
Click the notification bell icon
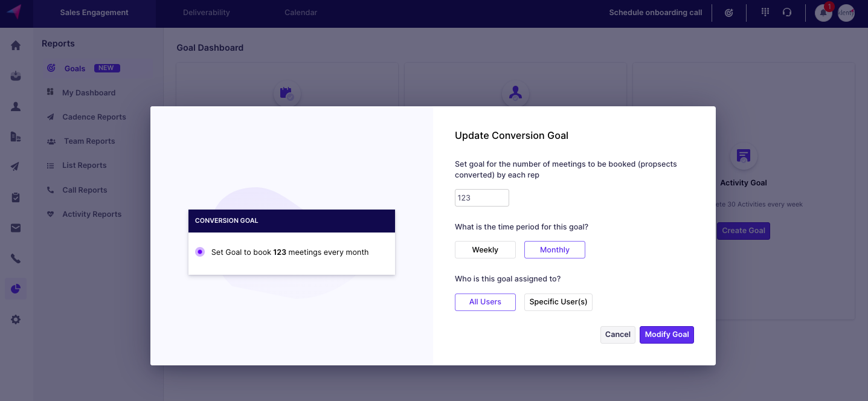coord(823,13)
